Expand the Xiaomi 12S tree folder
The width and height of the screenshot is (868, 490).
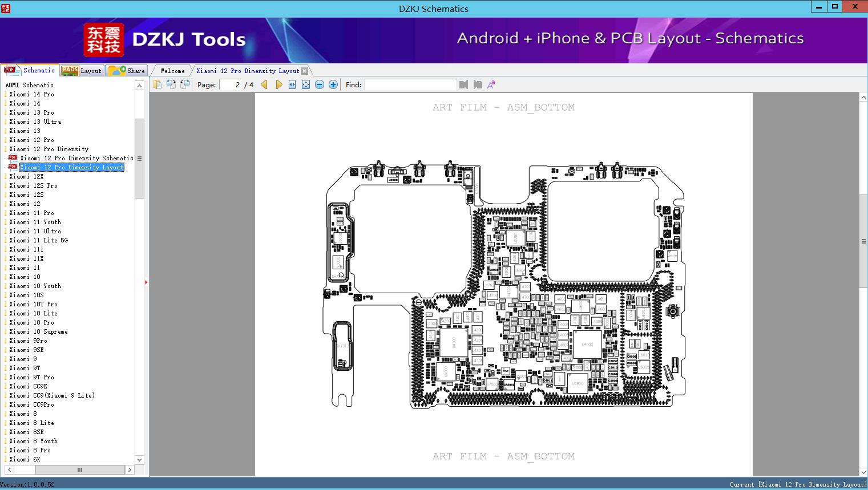26,195
